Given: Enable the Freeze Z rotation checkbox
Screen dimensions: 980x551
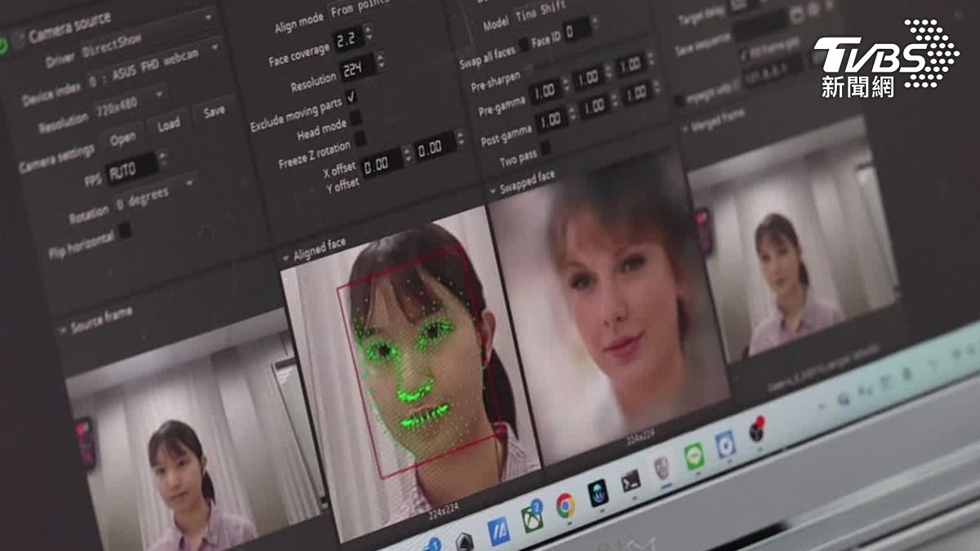Looking at the screenshot, I should (359, 139).
